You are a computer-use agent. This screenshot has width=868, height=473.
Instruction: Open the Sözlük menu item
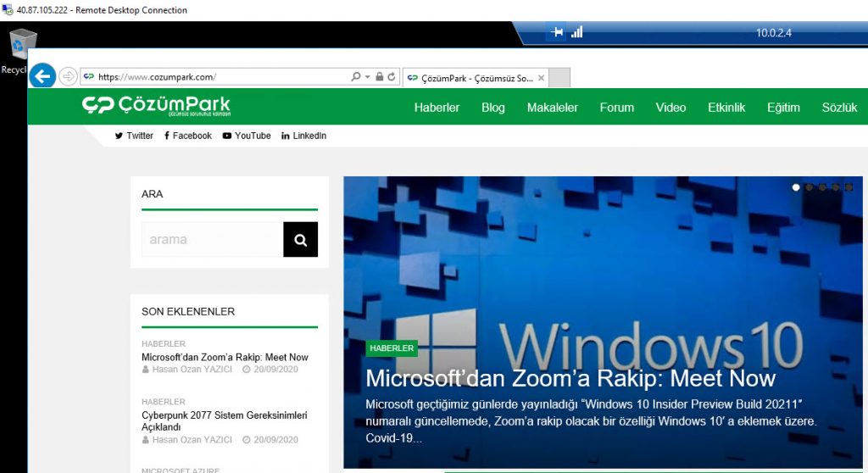pyautogui.click(x=839, y=108)
